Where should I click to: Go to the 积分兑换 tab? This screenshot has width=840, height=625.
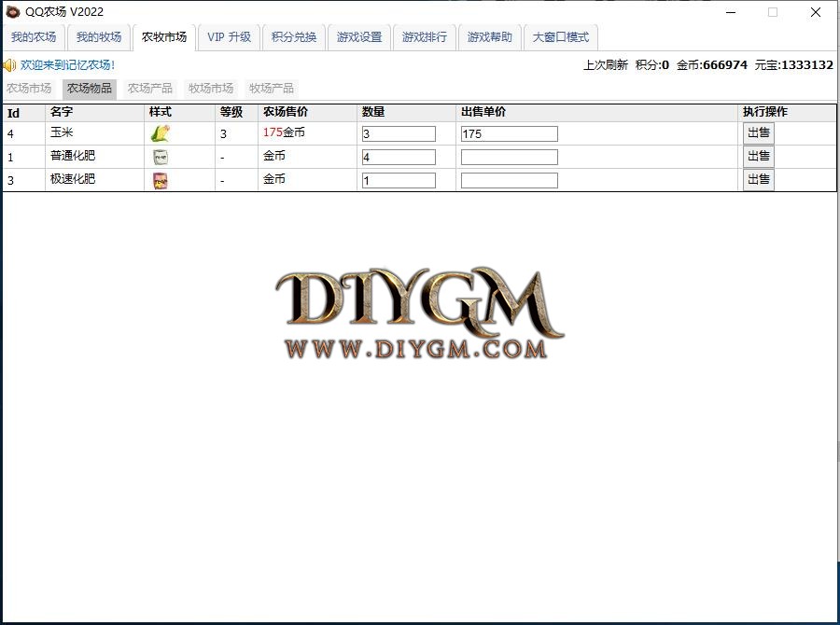tap(294, 37)
